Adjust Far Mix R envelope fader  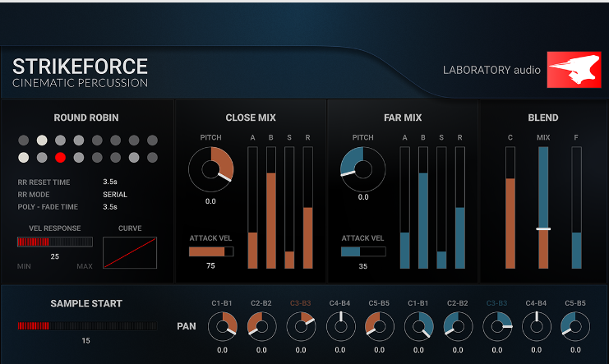[460, 207]
